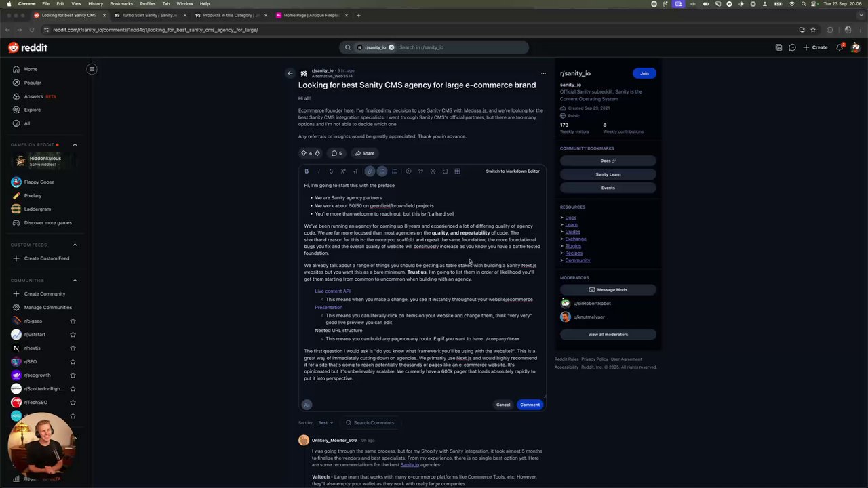Open the user avatar menu in the header
The width and height of the screenshot is (868, 488).
[856, 47]
